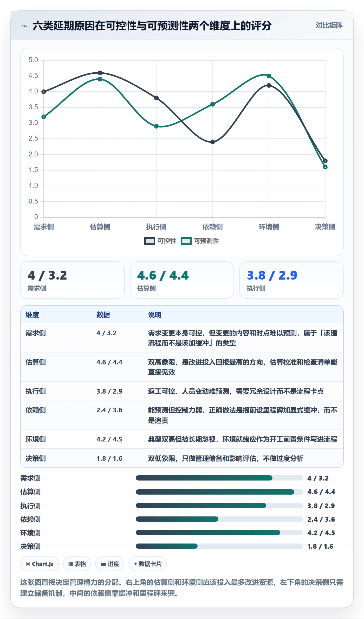Click the 依赖侧 progress bar
The width and height of the screenshot is (364, 619).
219,519
